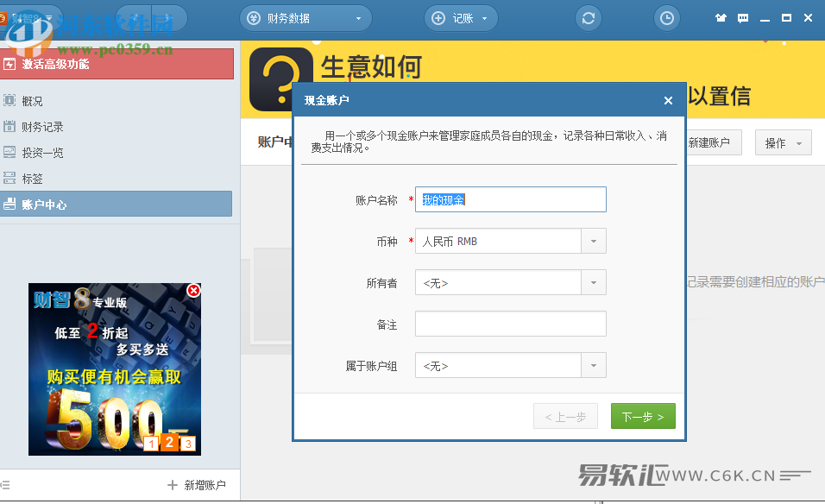The height and width of the screenshot is (504, 825).
Task: Expand the 属于账户组 dropdown
Action: (x=594, y=366)
